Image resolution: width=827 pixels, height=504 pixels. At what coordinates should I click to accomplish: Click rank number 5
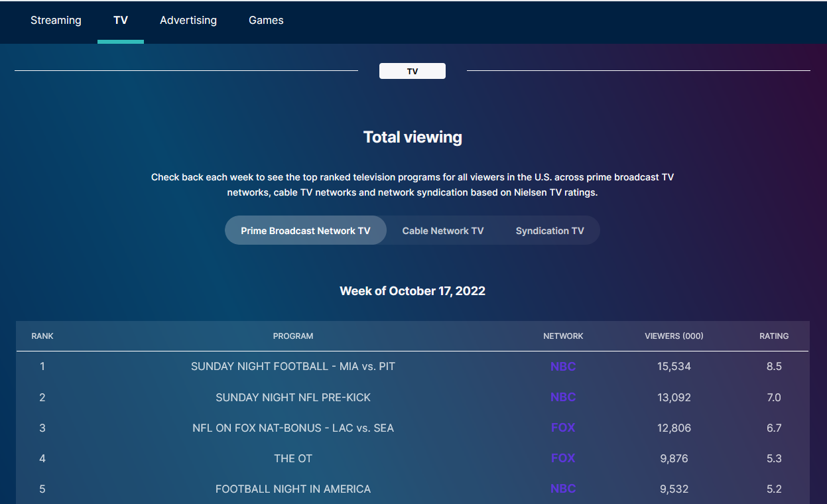pyautogui.click(x=42, y=489)
